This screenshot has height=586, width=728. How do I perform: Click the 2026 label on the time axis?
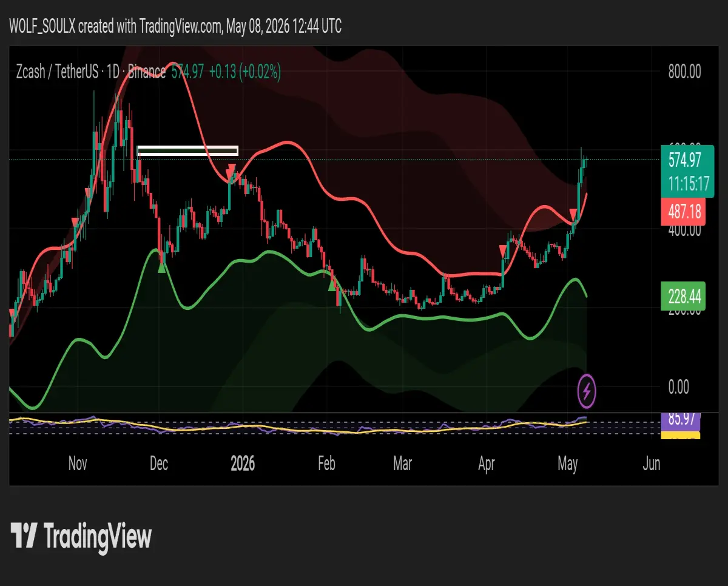point(243,465)
